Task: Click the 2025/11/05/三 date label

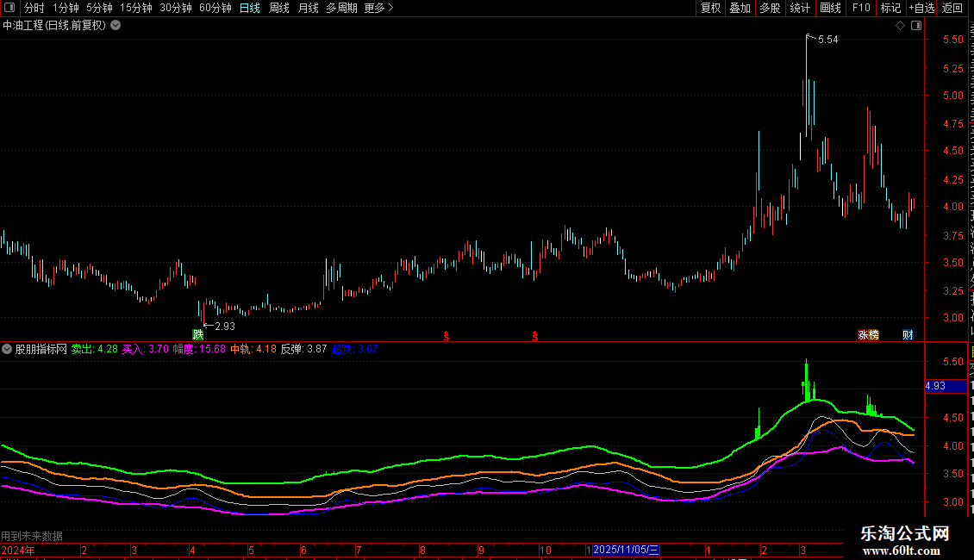Action: pos(626,550)
